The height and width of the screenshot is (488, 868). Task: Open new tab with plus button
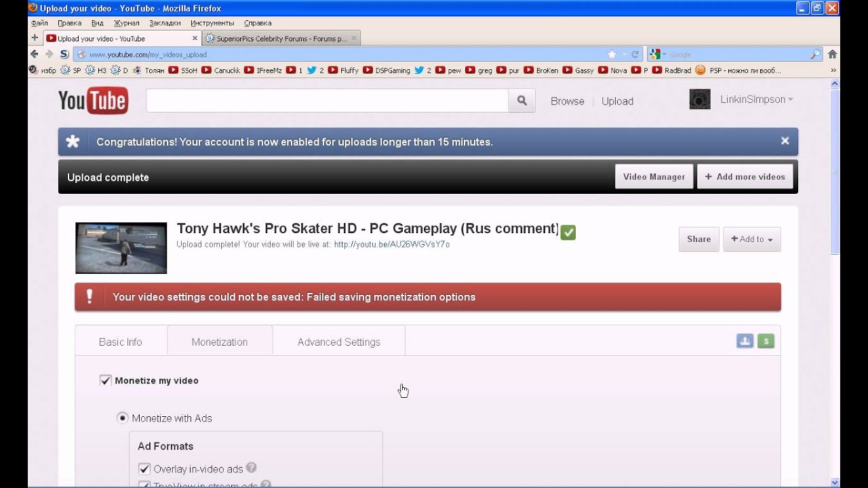coord(35,39)
